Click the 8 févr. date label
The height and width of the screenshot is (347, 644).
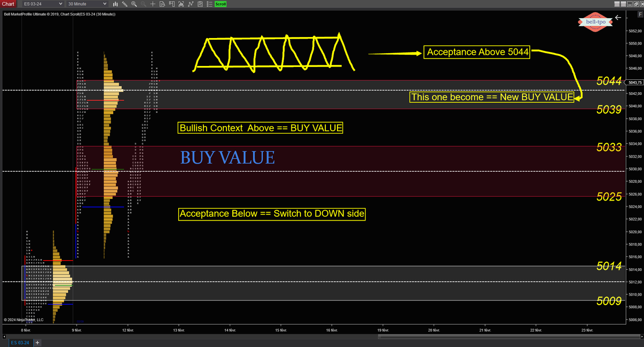tap(26, 330)
